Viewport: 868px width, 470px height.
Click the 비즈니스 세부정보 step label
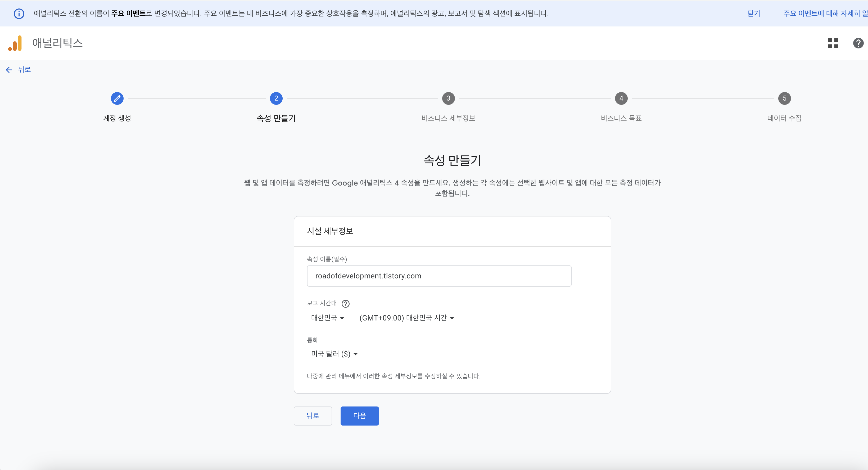[448, 118]
